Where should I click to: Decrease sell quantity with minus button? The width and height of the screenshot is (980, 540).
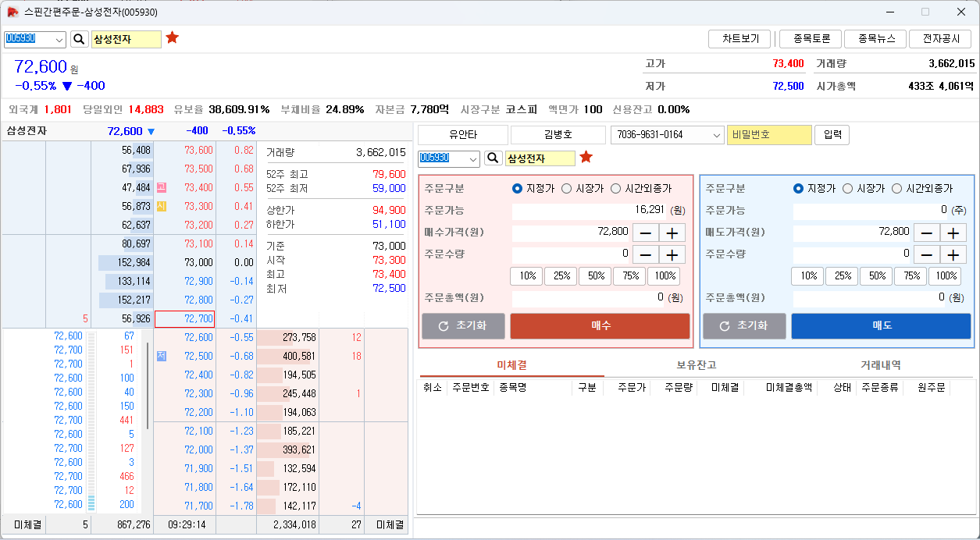(x=926, y=254)
